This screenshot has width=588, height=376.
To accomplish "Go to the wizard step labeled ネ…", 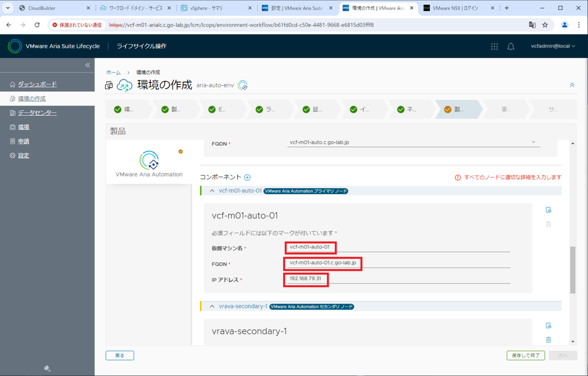I will coord(411,109).
